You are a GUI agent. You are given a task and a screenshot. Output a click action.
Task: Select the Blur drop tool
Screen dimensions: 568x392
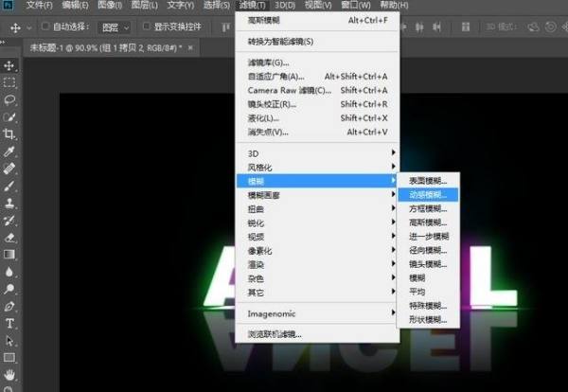(x=9, y=272)
